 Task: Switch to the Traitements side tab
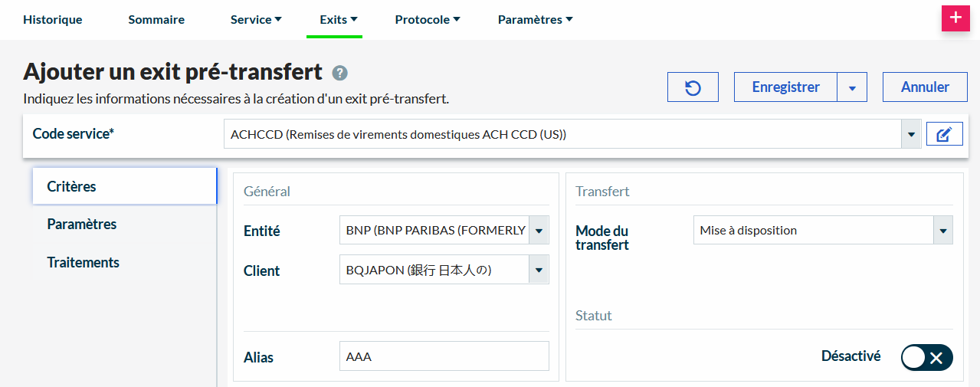[84, 262]
